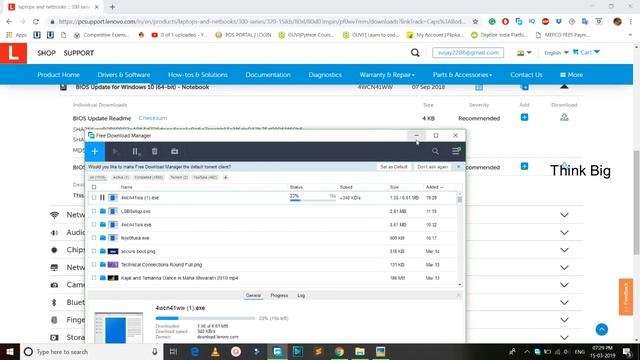Open the Free Download Manager main menu
This screenshot has width=640, height=360.
point(456,151)
